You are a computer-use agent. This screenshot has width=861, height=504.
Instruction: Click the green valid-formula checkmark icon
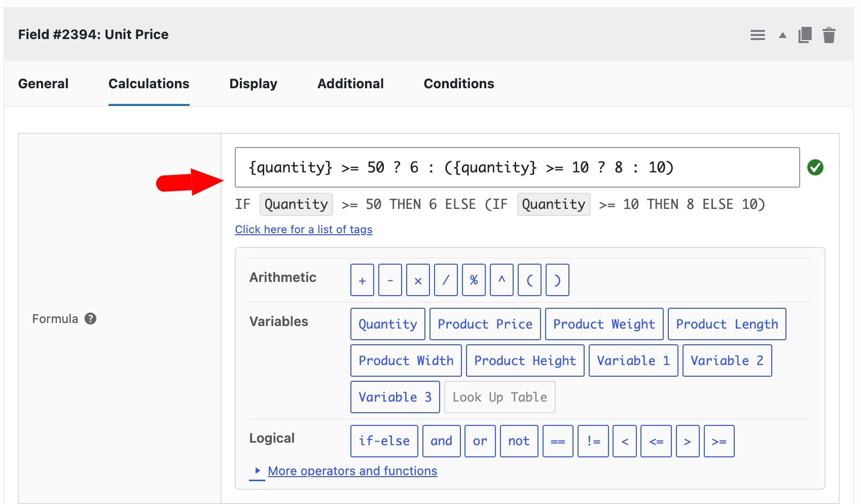[815, 167]
